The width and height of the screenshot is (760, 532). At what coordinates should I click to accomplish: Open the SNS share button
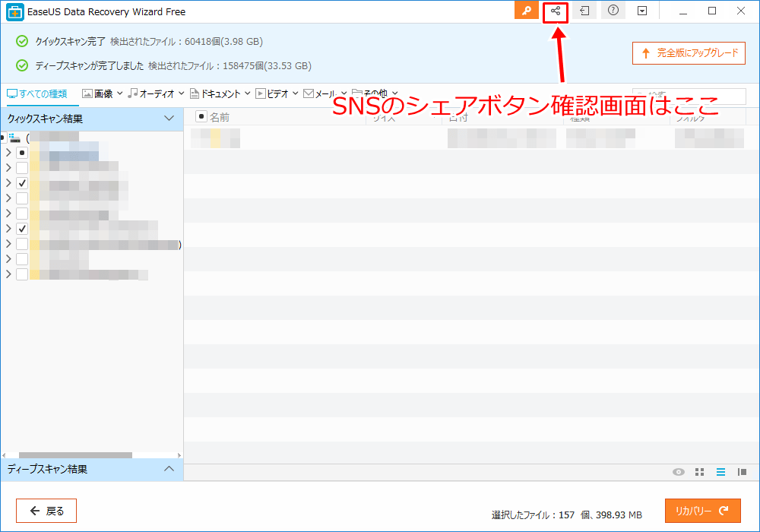pos(556,11)
